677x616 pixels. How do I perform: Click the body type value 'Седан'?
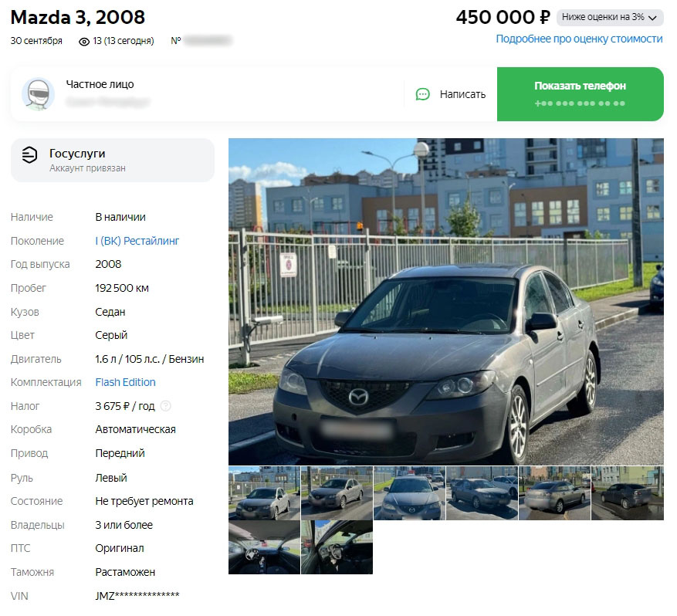[110, 312]
